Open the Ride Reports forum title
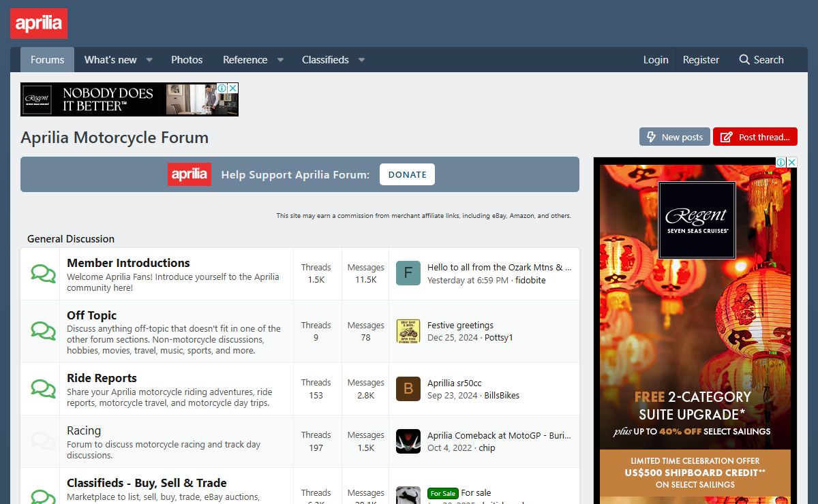 (x=102, y=378)
